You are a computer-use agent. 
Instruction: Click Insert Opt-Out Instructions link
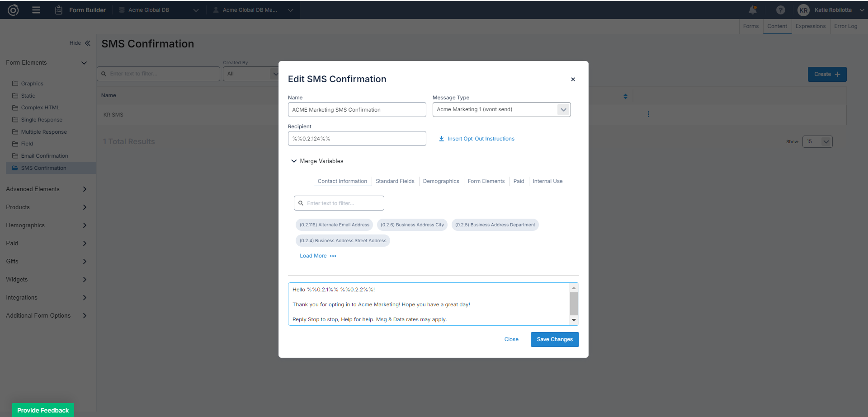click(481, 139)
